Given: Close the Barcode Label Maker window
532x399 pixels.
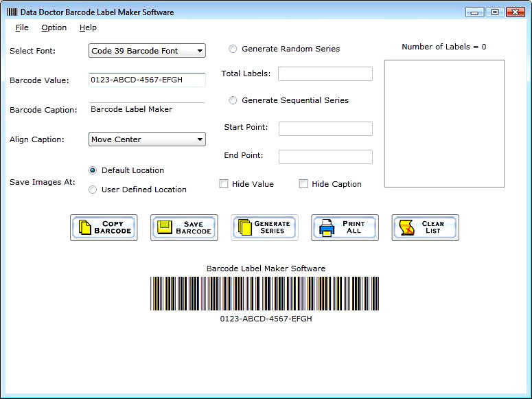Looking at the screenshot, I should (x=516, y=12).
